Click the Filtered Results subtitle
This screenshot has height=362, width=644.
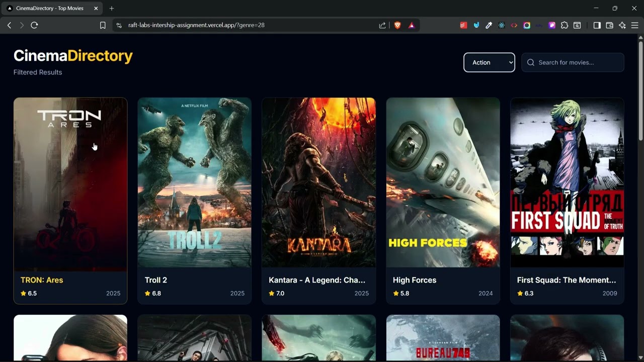click(38, 72)
